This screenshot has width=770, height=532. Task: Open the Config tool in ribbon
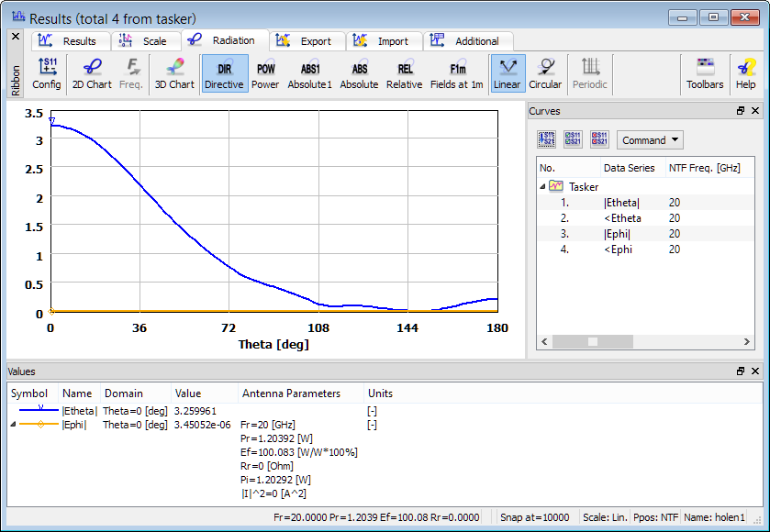[x=47, y=73]
